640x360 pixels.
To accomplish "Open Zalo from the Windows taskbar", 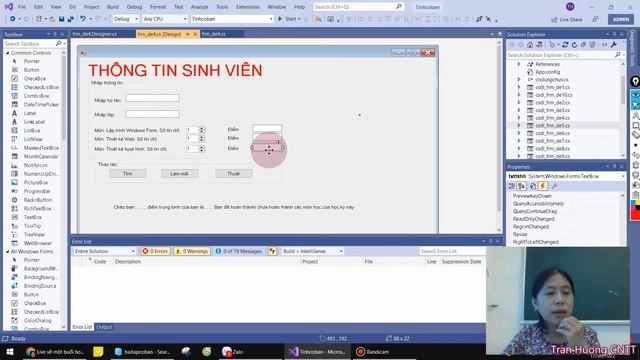I will pyautogui.click(x=233, y=351).
